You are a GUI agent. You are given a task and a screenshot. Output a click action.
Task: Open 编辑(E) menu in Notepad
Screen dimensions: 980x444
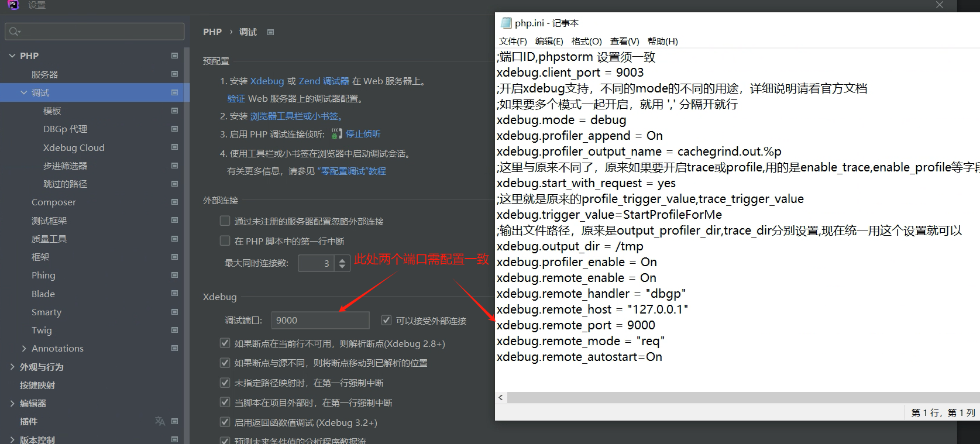point(549,42)
